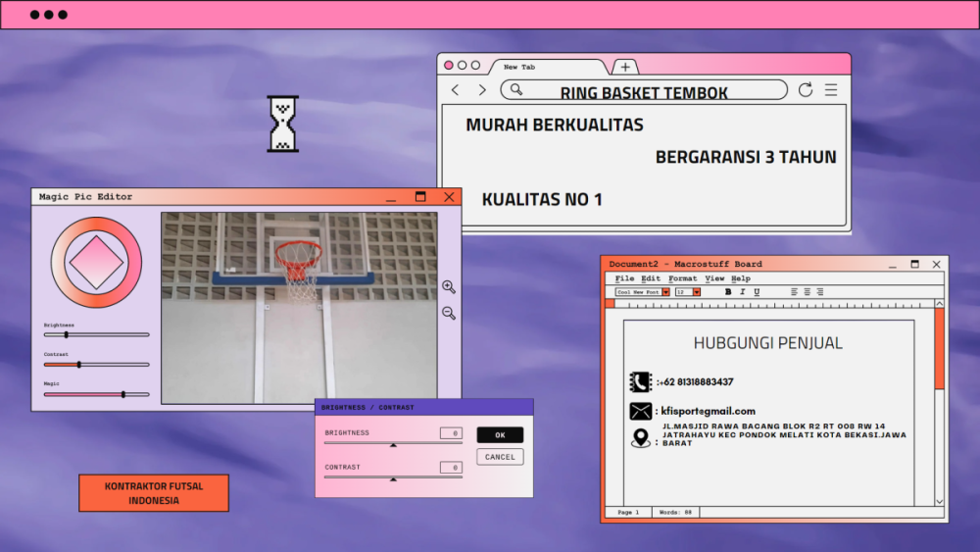Click the HUBUNGI PENJUAL heading
Screen dimensions: 980x552
768,342
